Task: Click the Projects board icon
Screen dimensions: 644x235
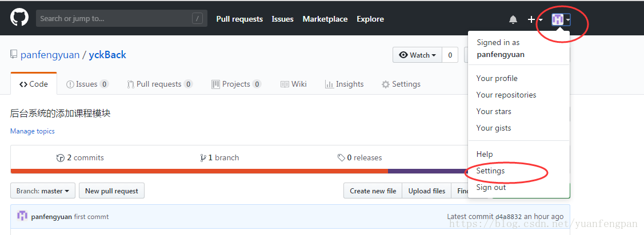Action: [x=215, y=84]
